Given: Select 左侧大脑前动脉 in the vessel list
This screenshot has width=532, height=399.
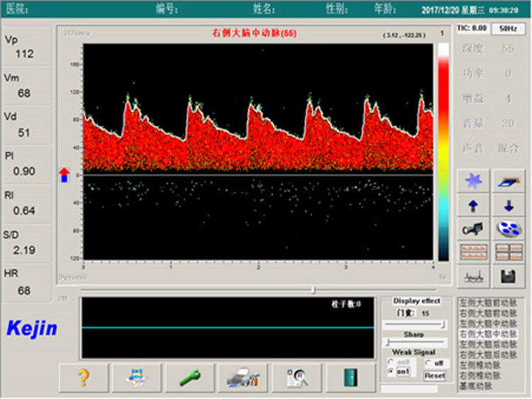Looking at the screenshot, I should pos(489,302).
